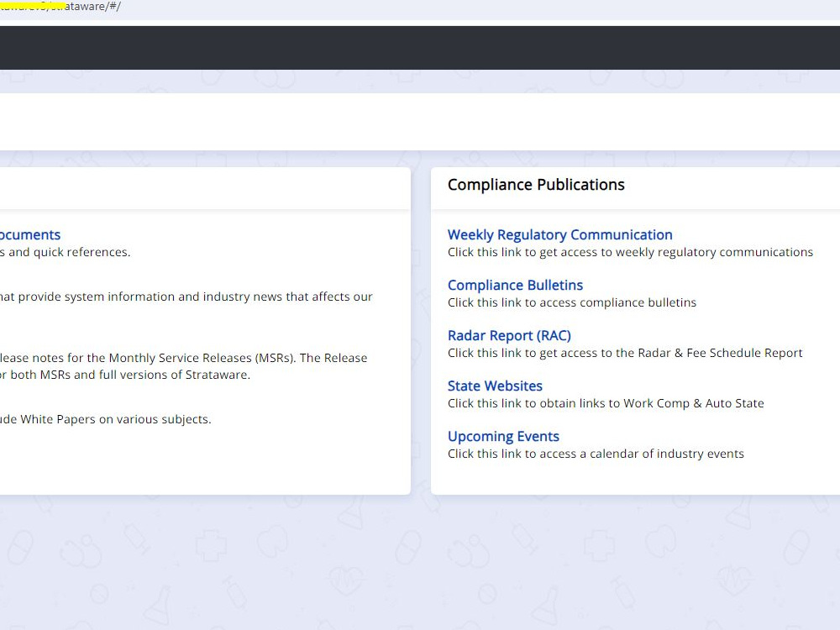Click text about weekly regulatory communications access
Image resolution: width=840 pixels, height=630 pixels.
(631, 252)
